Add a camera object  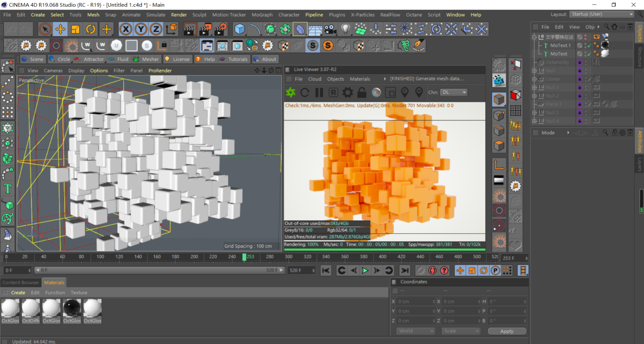[x=330, y=30]
